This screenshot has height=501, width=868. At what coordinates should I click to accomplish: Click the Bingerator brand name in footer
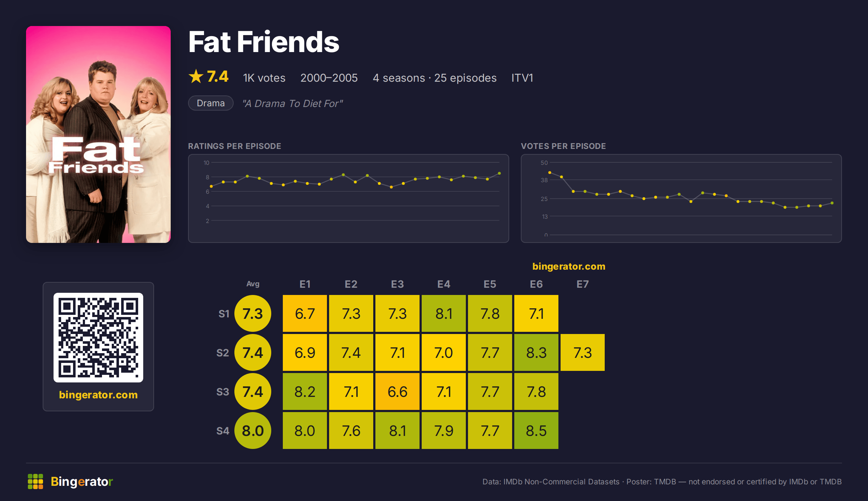pyautogui.click(x=82, y=482)
